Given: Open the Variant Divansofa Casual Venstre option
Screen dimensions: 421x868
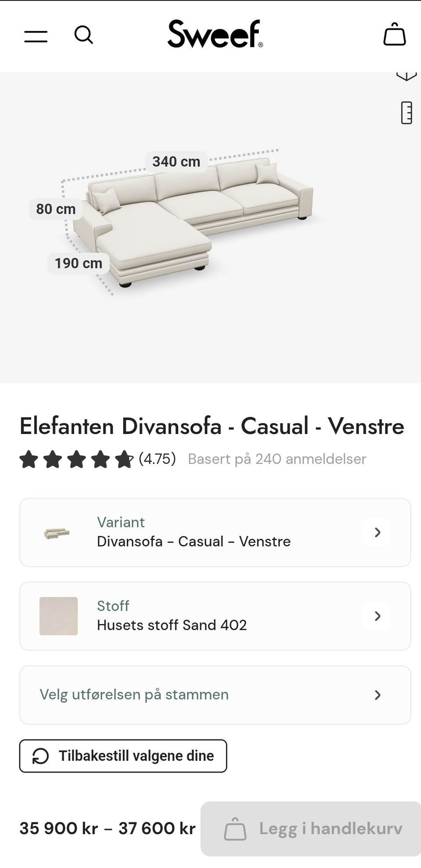Looking at the screenshot, I should 193,533.
